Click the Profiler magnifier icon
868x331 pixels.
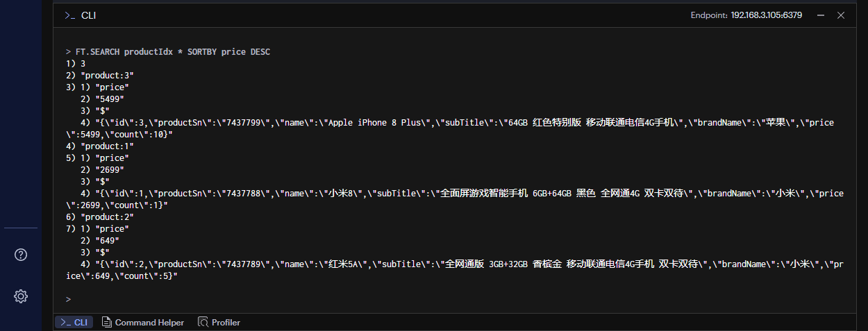(x=203, y=322)
